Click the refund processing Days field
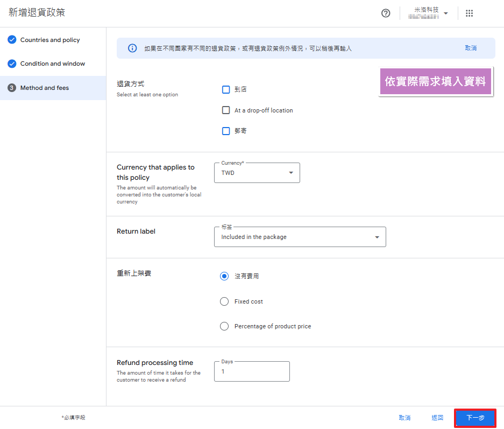This screenshot has width=504, height=429. tap(252, 371)
